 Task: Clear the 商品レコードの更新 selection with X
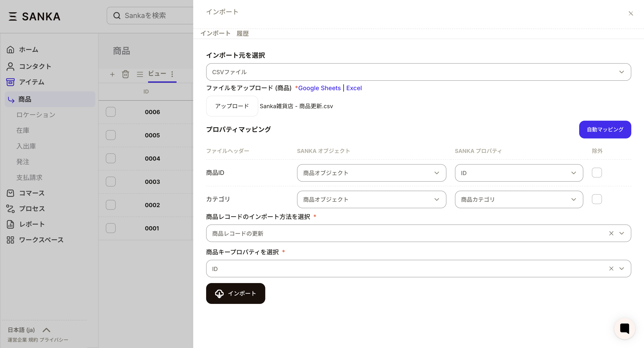click(611, 233)
